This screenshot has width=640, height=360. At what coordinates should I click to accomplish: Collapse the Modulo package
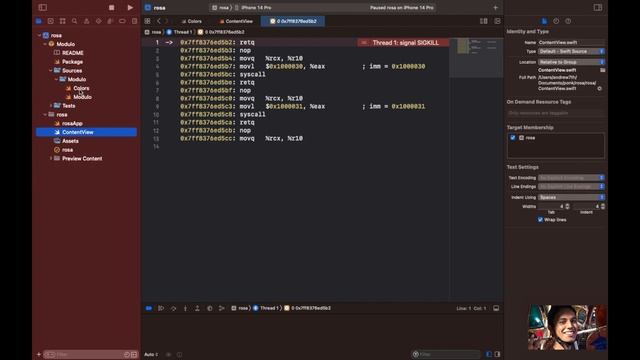point(45,44)
